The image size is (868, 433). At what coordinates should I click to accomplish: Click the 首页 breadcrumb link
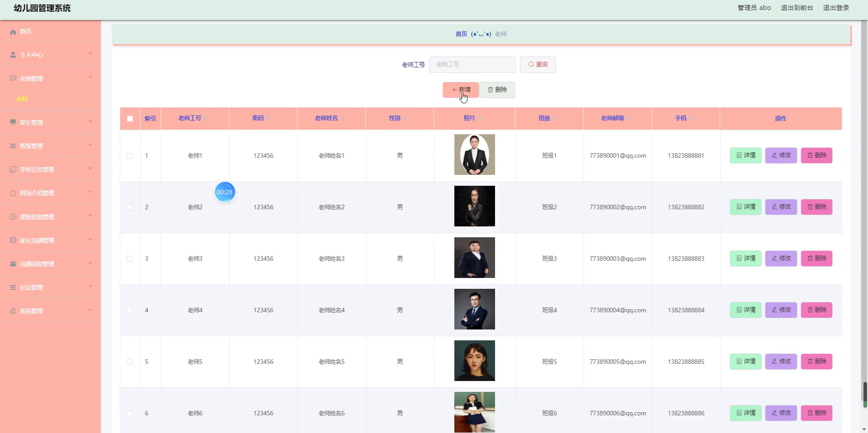[x=461, y=34]
